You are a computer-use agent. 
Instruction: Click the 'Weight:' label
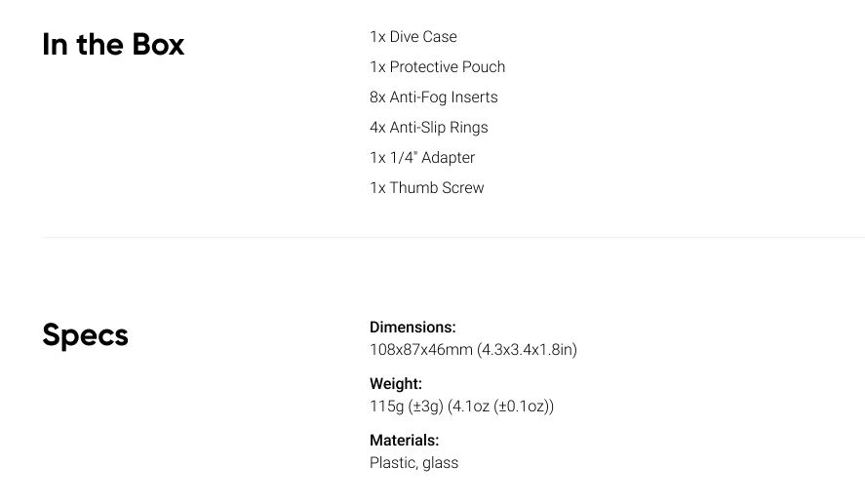[396, 384]
